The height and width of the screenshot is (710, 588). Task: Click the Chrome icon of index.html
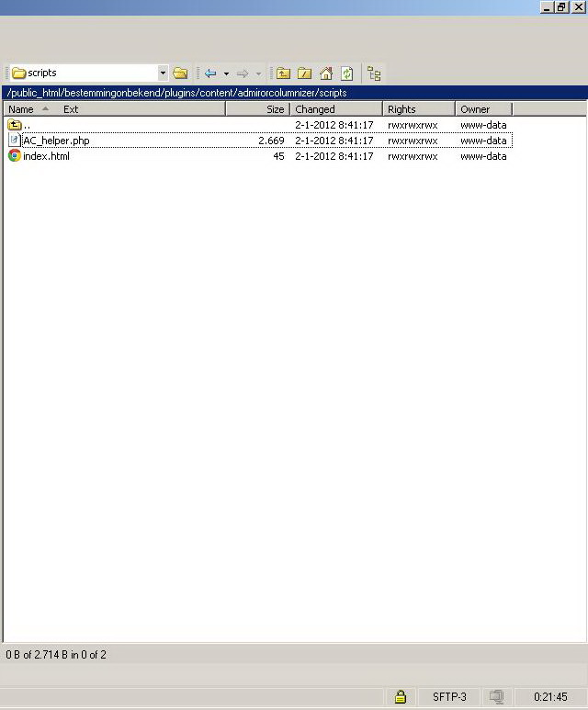[x=15, y=156]
